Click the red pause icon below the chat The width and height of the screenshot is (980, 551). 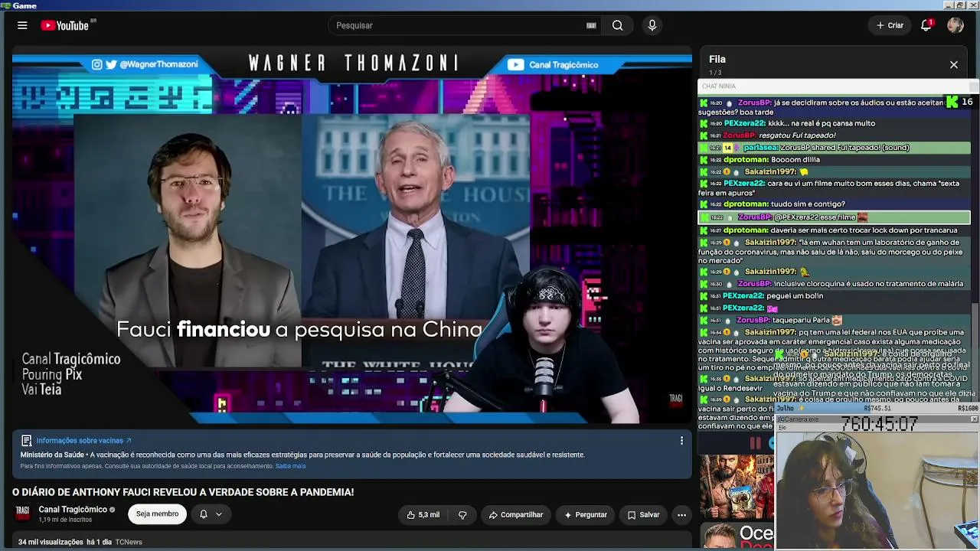click(x=756, y=442)
